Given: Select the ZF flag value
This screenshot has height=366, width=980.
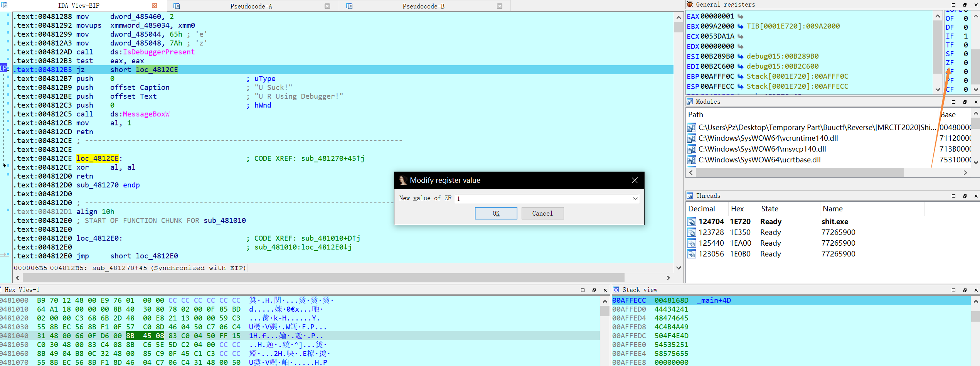Looking at the screenshot, I should pos(966,63).
